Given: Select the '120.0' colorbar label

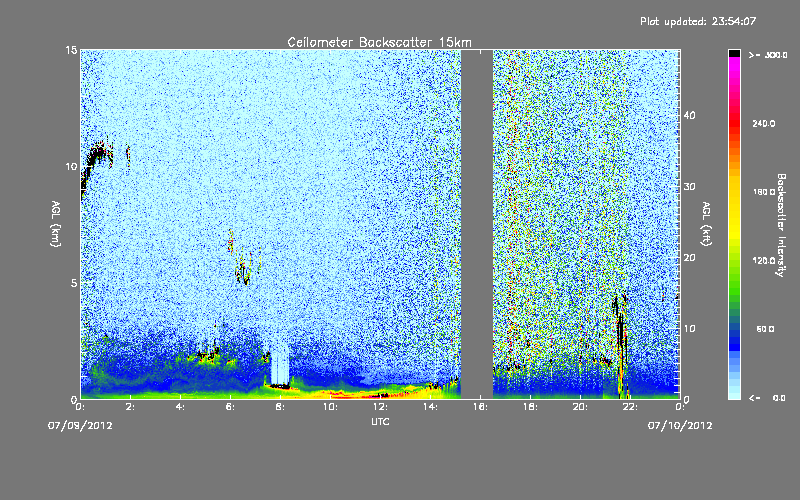Looking at the screenshot, I should click(x=764, y=261).
